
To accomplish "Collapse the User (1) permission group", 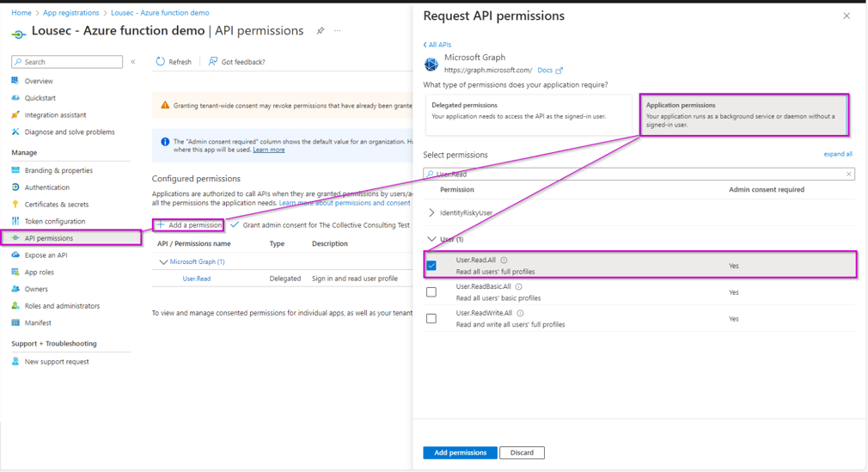I will pyautogui.click(x=431, y=239).
